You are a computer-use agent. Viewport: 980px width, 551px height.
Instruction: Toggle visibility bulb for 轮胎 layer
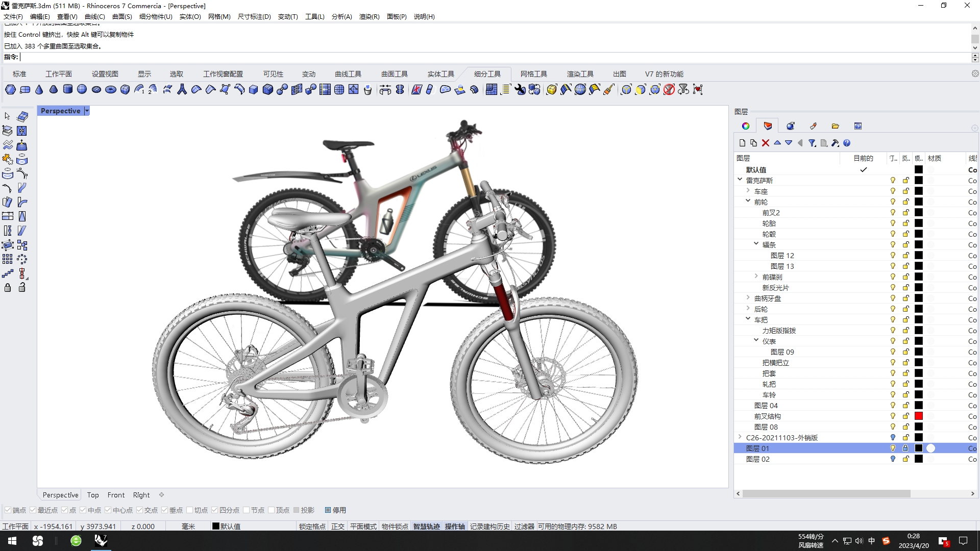pos(893,223)
